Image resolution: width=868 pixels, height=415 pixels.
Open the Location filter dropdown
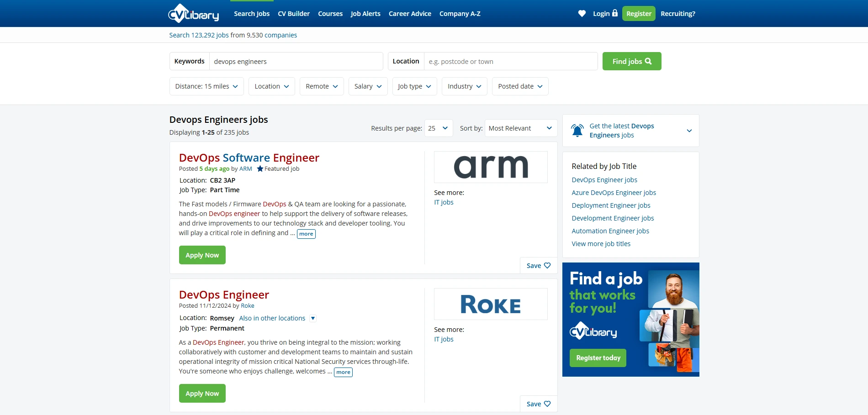point(272,86)
